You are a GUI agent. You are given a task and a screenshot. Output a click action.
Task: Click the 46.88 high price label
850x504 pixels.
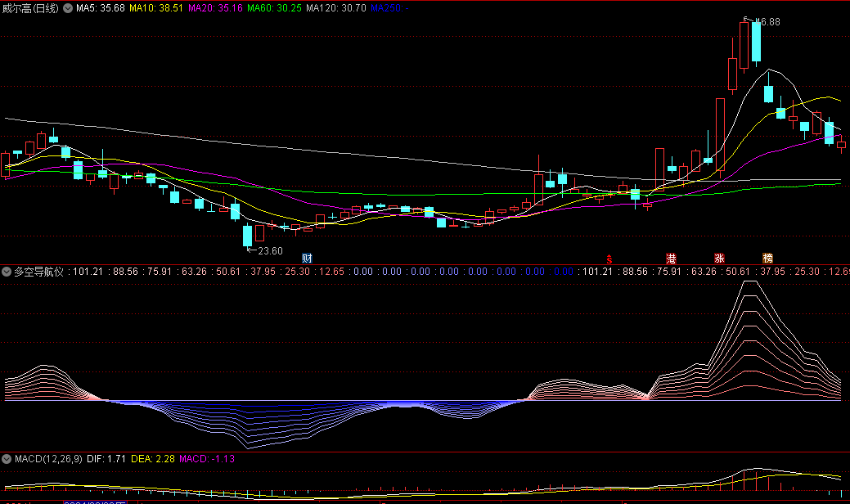[x=767, y=22]
